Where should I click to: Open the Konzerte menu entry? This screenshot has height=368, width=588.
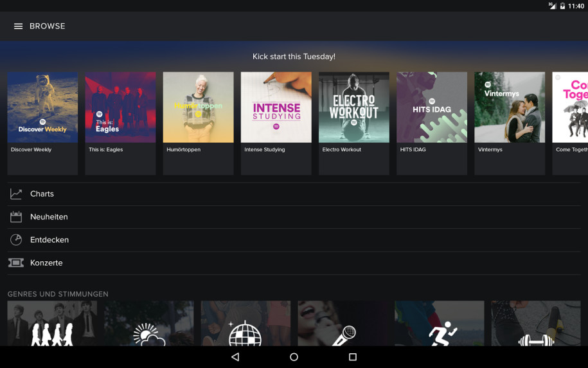(294, 262)
